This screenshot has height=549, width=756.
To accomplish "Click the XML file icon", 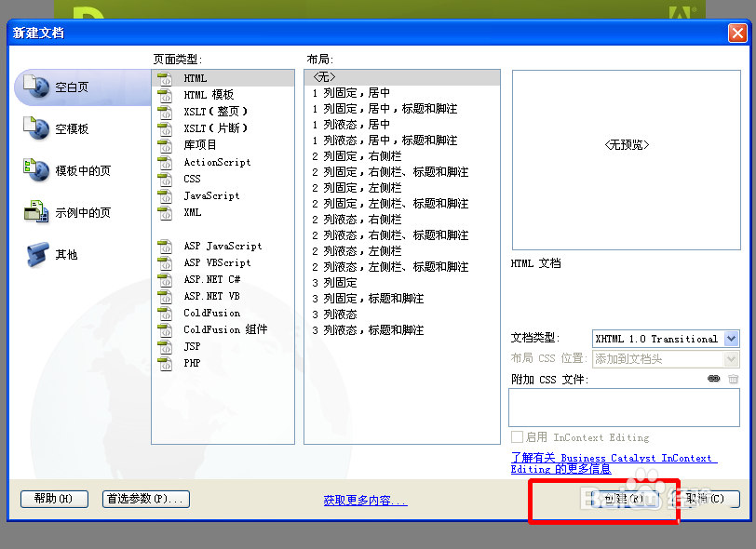I will [165, 212].
